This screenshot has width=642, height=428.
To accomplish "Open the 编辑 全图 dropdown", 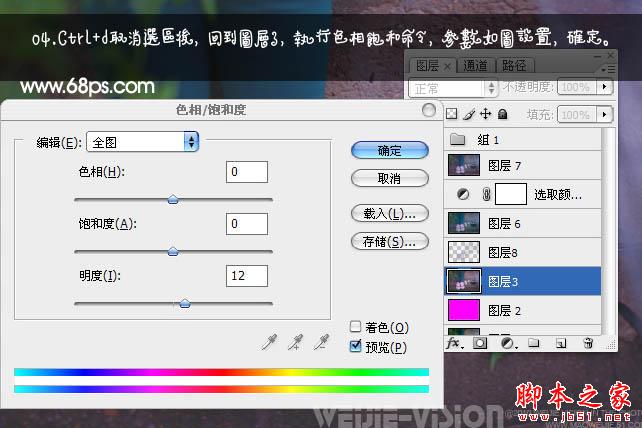I will click(143, 142).
